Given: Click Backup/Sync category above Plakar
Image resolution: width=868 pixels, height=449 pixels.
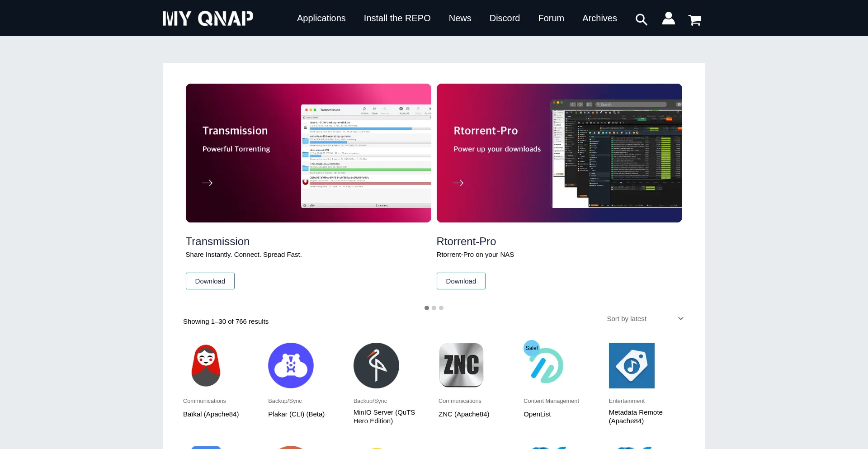Looking at the screenshot, I should [x=285, y=401].
